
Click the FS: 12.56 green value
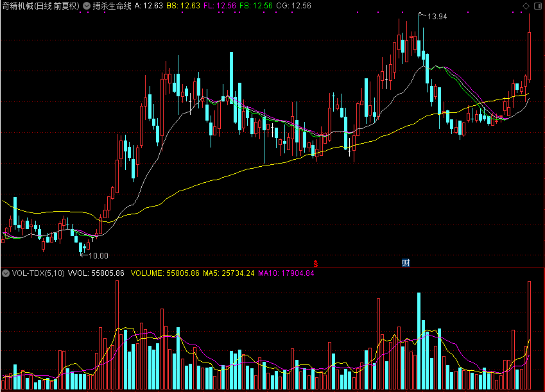coord(256,6)
